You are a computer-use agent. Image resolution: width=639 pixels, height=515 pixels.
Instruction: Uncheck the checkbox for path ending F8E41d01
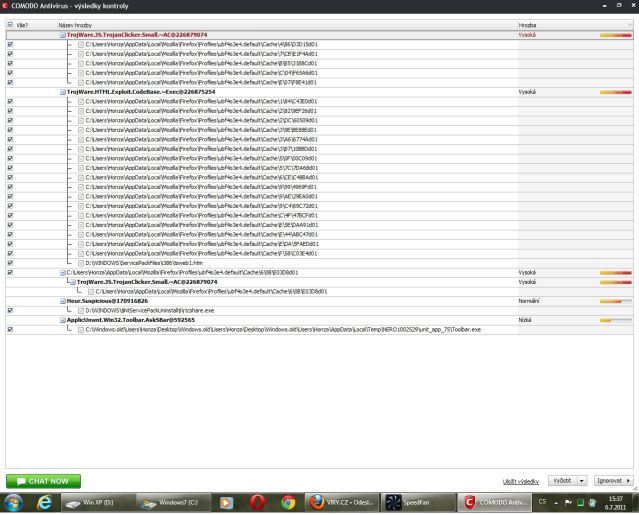(10, 82)
